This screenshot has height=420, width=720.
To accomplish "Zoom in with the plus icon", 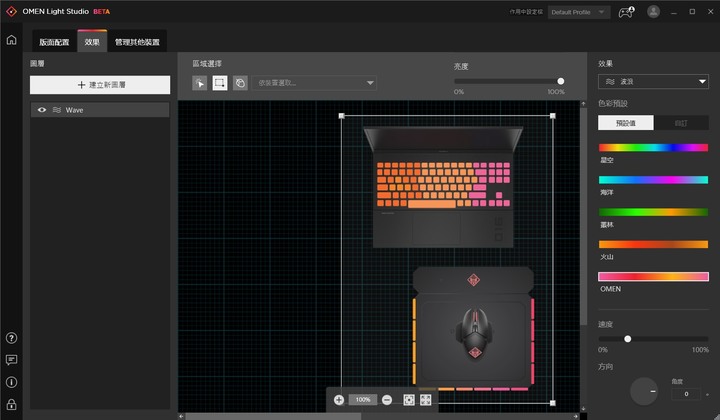I will pyautogui.click(x=339, y=400).
